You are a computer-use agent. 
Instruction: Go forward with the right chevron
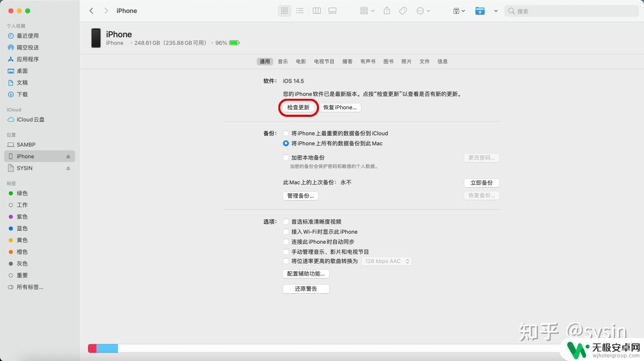coord(106,11)
